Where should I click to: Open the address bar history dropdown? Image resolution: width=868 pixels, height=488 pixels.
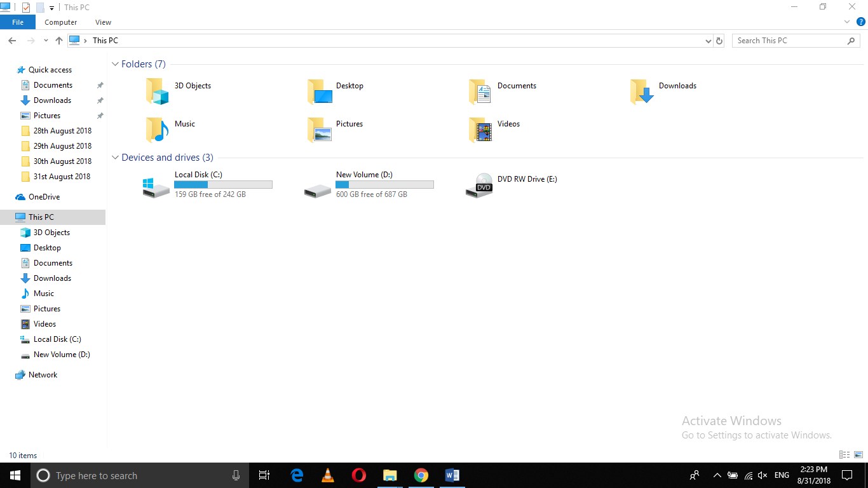point(708,40)
